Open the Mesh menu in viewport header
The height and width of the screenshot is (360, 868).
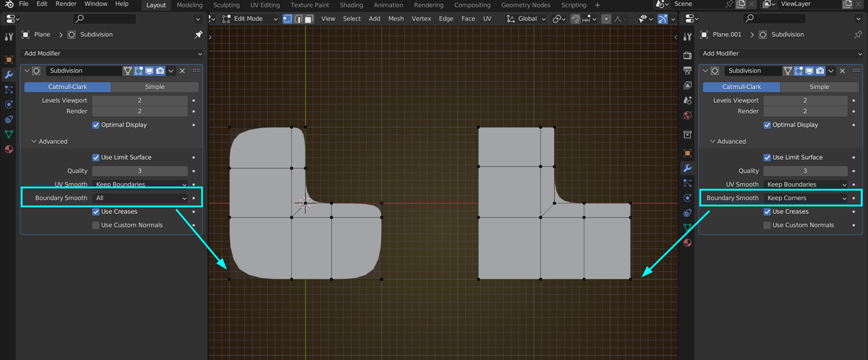(x=396, y=19)
